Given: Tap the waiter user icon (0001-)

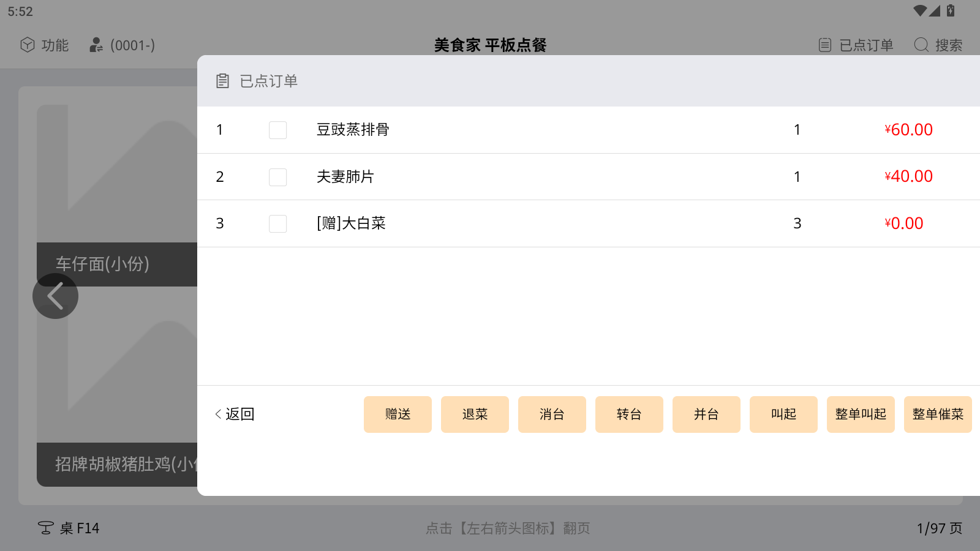Looking at the screenshot, I should tap(96, 45).
